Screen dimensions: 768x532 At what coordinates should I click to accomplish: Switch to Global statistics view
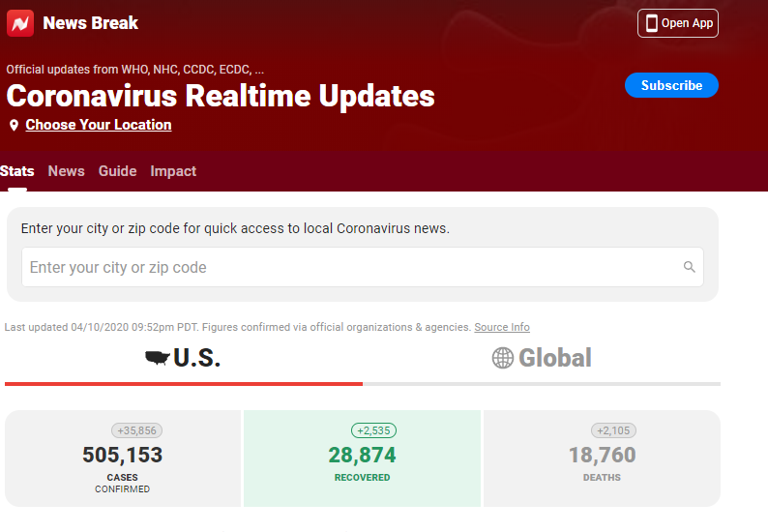tap(554, 359)
